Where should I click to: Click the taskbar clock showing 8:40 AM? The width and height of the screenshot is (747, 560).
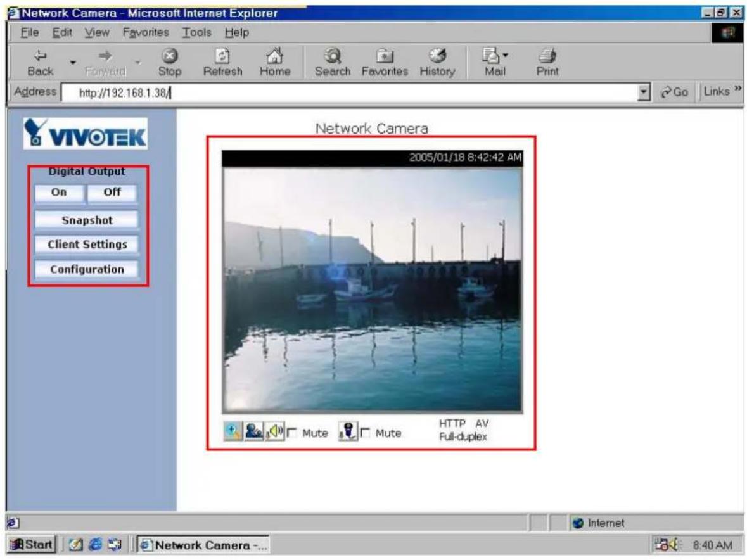712,545
